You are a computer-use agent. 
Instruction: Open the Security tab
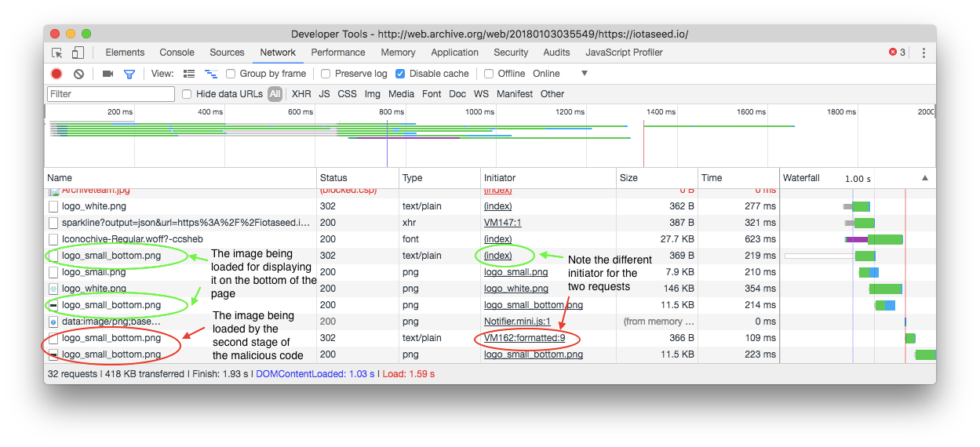tap(511, 53)
